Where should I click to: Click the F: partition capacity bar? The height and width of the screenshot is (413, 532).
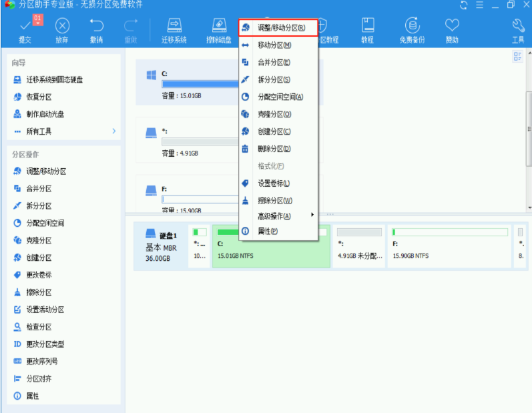pos(200,199)
